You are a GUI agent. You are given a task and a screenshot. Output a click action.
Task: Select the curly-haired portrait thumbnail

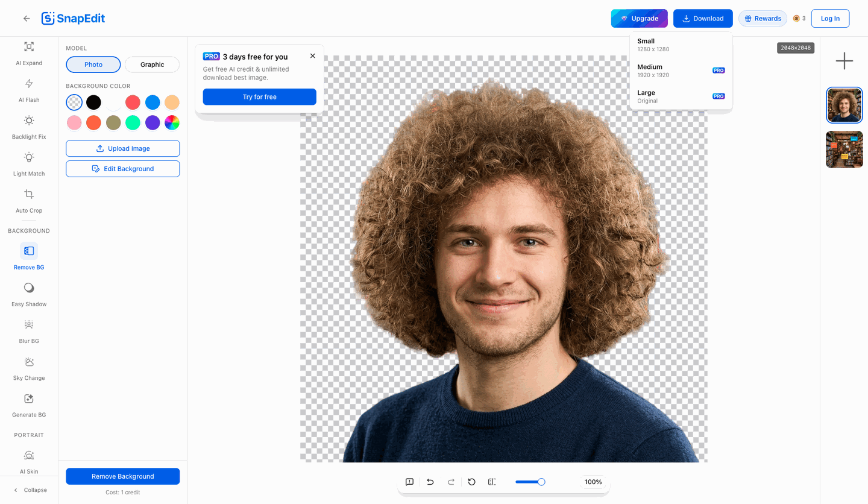(844, 105)
